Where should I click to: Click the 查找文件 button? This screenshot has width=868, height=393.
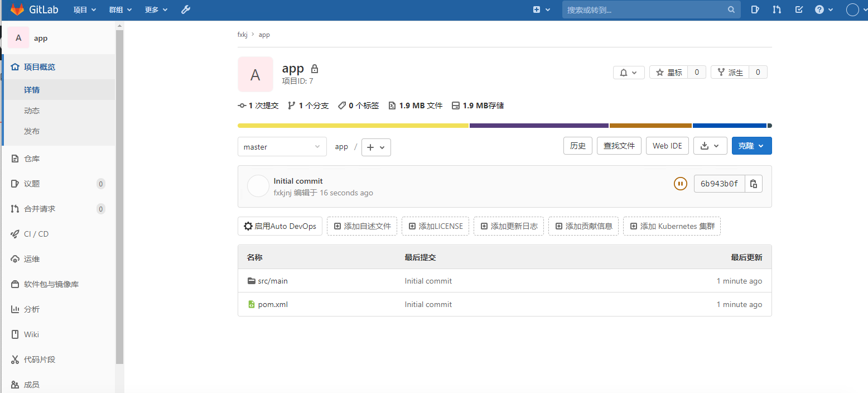(619, 146)
